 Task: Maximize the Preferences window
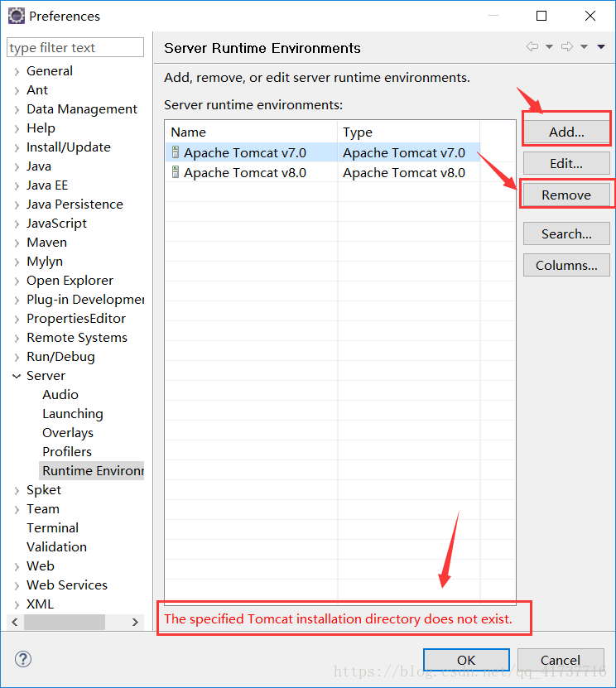pos(541,16)
